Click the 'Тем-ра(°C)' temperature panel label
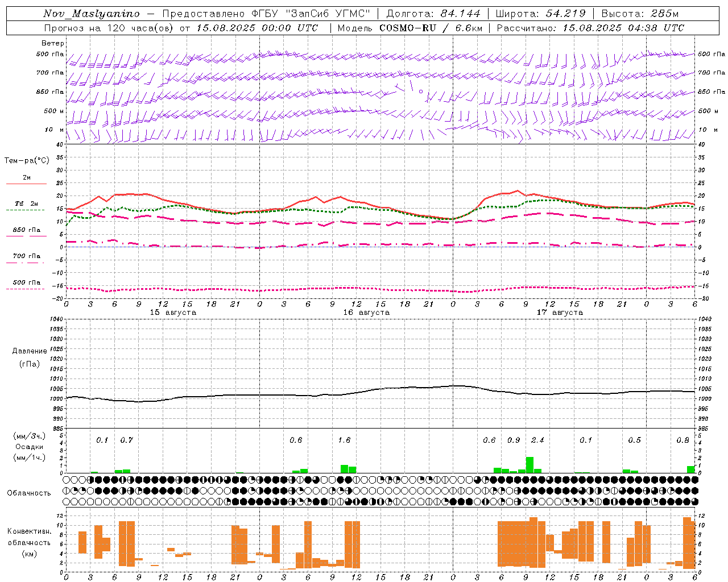The width and height of the screenshot is (728, 582). click(x=27, y=161)
